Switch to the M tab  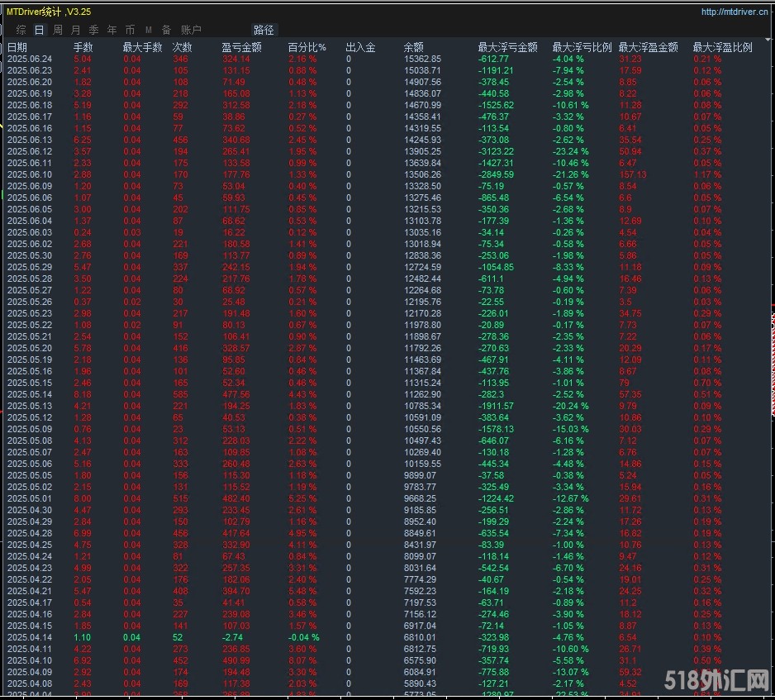148,30
